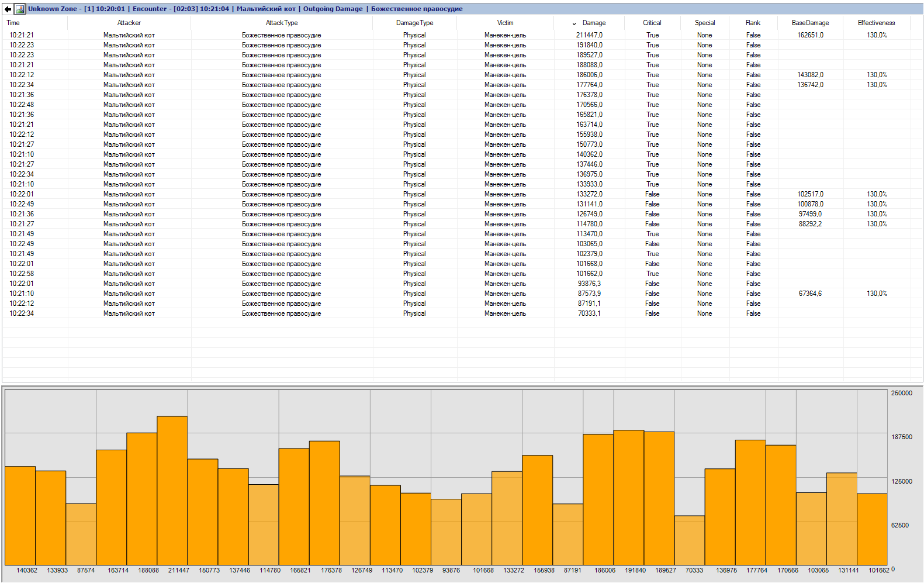
Task: Click the chart bar labeled 70333
Action: tap(690, 540)
